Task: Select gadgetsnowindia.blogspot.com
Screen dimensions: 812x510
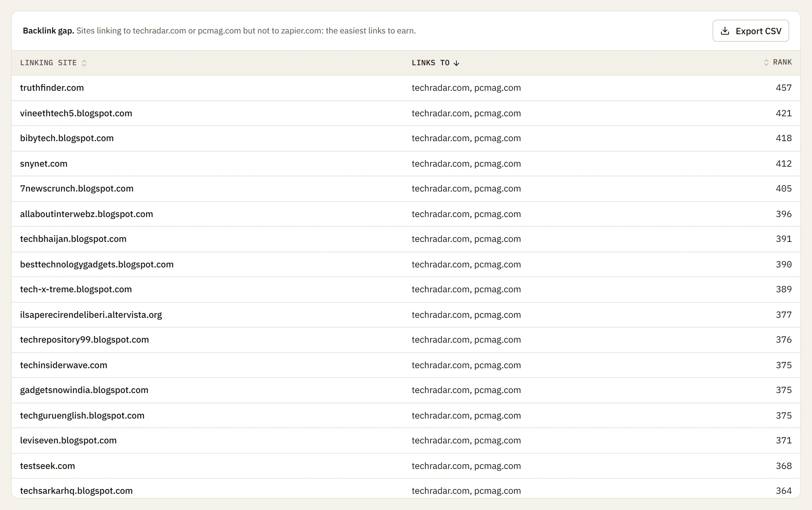Action: point(84,390)
